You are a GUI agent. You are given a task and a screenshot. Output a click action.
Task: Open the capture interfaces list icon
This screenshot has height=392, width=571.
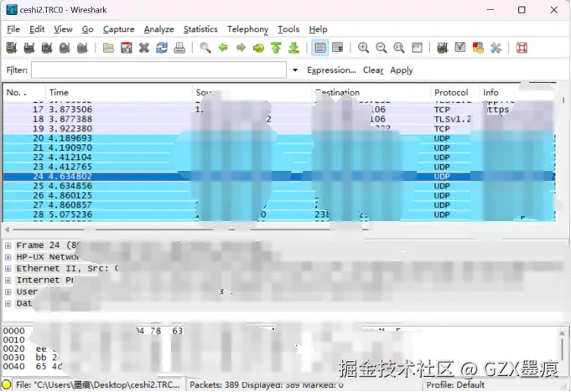click(12, 48)
